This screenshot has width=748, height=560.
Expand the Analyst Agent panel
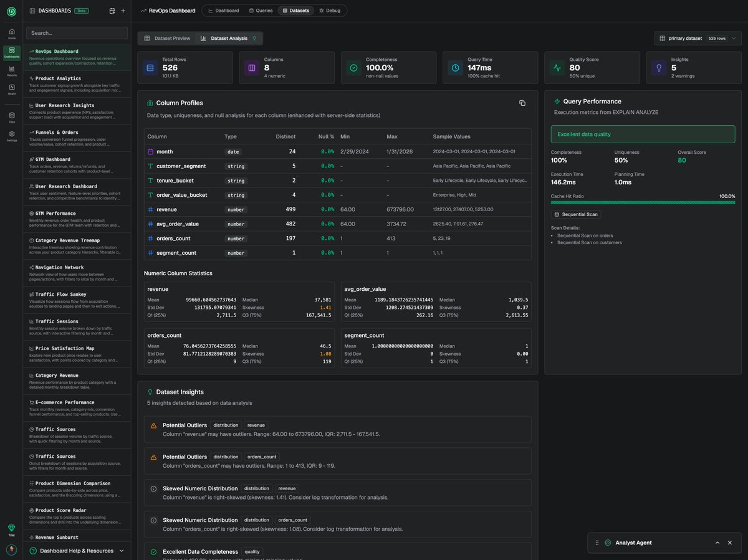coord(717,543)
